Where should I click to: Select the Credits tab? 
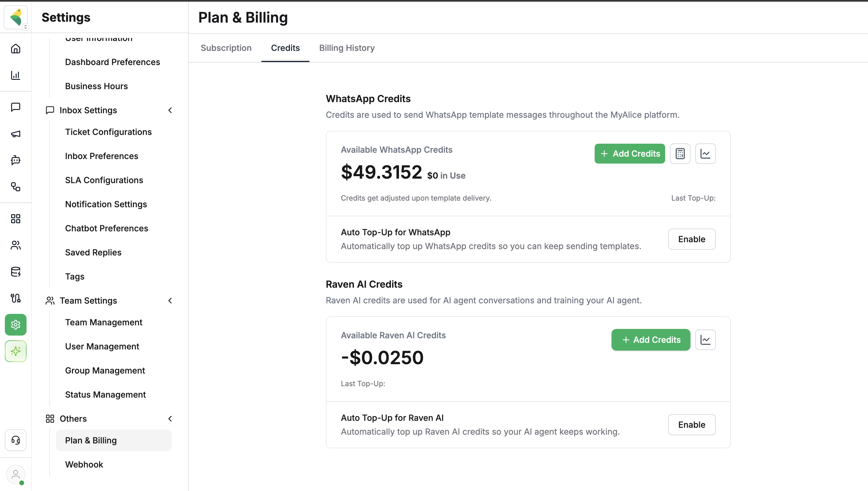point(285,48)
